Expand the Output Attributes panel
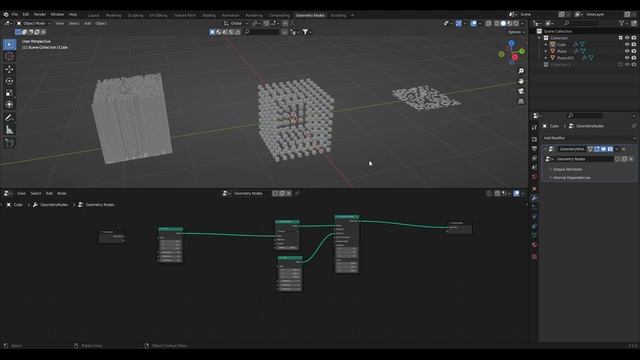The width and height of the screenshot is (640, 360). 567,169
